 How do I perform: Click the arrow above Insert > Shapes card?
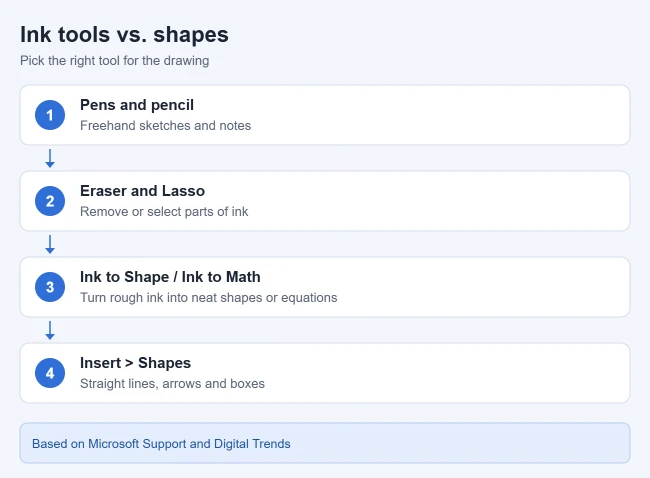[x=50, y=330]
